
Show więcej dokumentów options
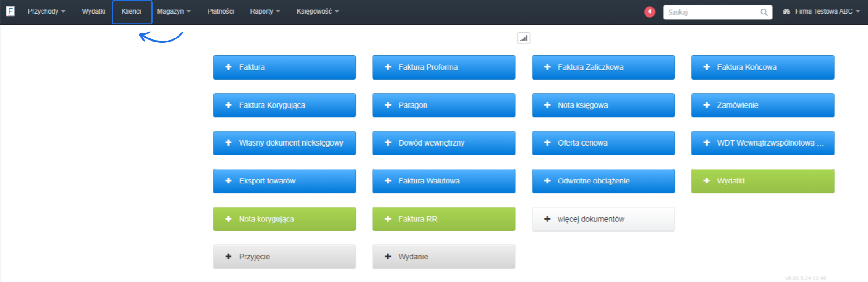[x=603, y=219]
